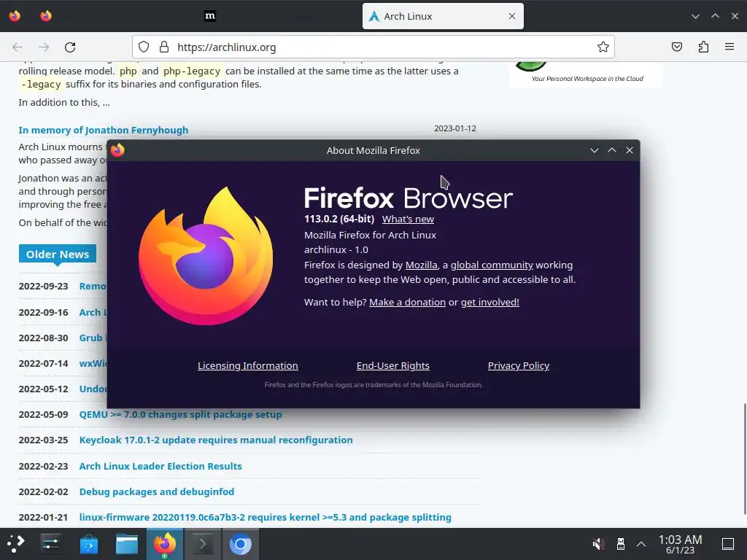Click the 113.0.2 (64-bit) version text
The height and width of the screenshot is (560, 747).
pyautogui.click(x=339, y=219)
